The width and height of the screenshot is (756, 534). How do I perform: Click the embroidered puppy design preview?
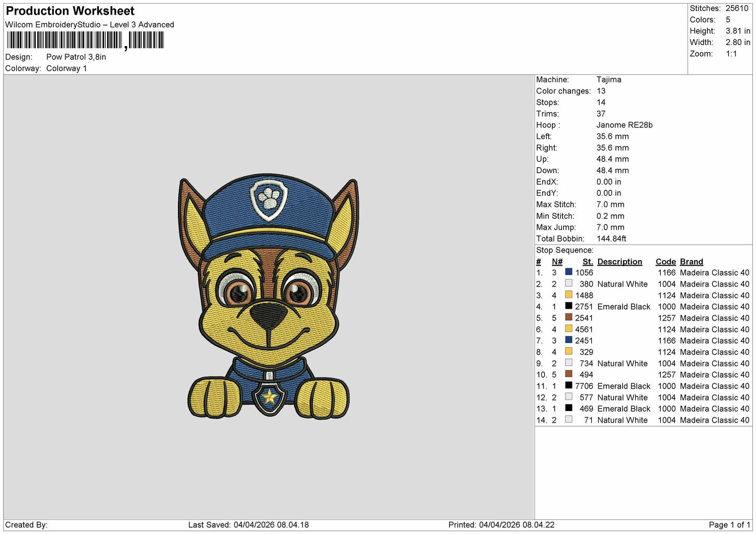[x=269, y=297]
